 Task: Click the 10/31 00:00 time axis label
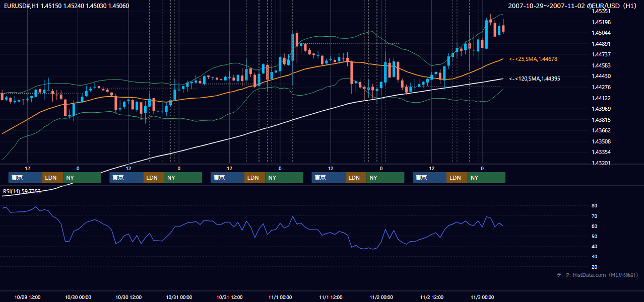coord(179,297)
